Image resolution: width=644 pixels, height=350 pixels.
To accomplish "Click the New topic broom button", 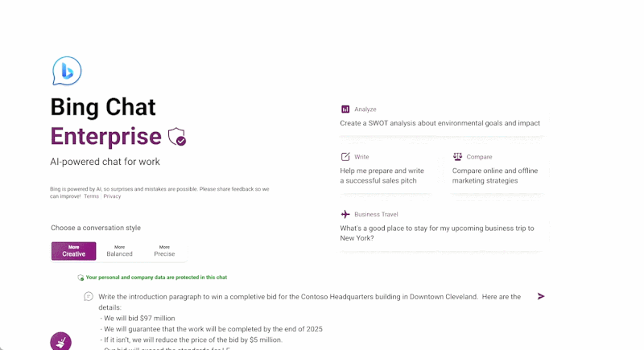I will pos(60,341).
